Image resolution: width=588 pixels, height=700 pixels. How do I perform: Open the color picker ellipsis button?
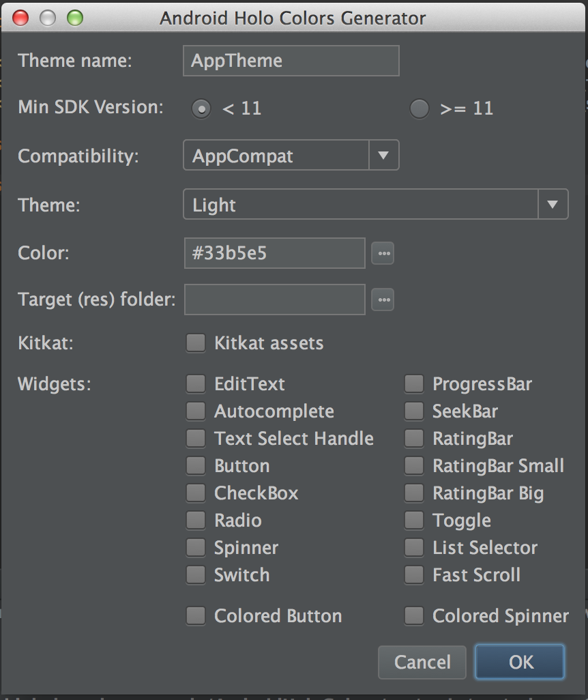point(383,253)
